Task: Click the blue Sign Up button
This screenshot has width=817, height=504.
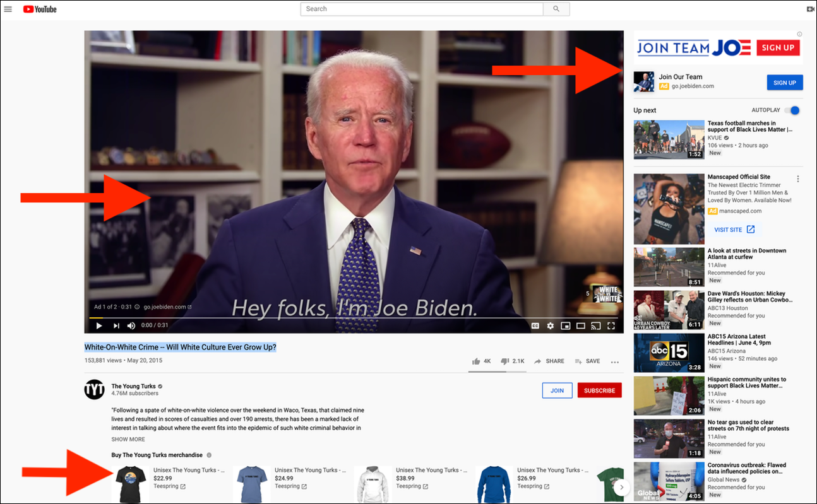Action: pyautogui.click(x=785, y=83)
